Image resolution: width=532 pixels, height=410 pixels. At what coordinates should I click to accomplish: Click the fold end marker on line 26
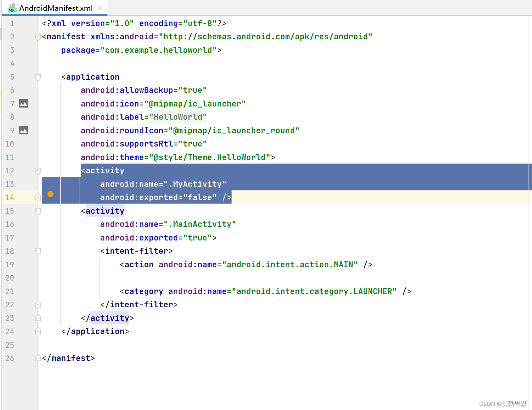click(38, 358)
